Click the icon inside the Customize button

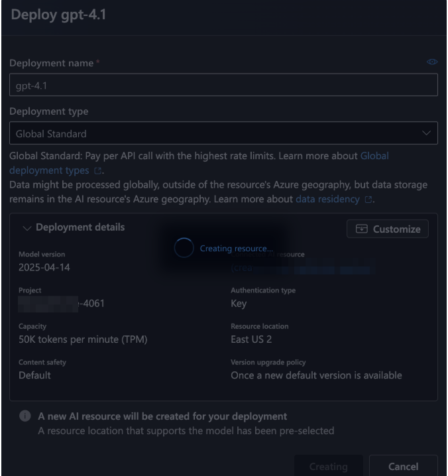(x=361, y=229)
